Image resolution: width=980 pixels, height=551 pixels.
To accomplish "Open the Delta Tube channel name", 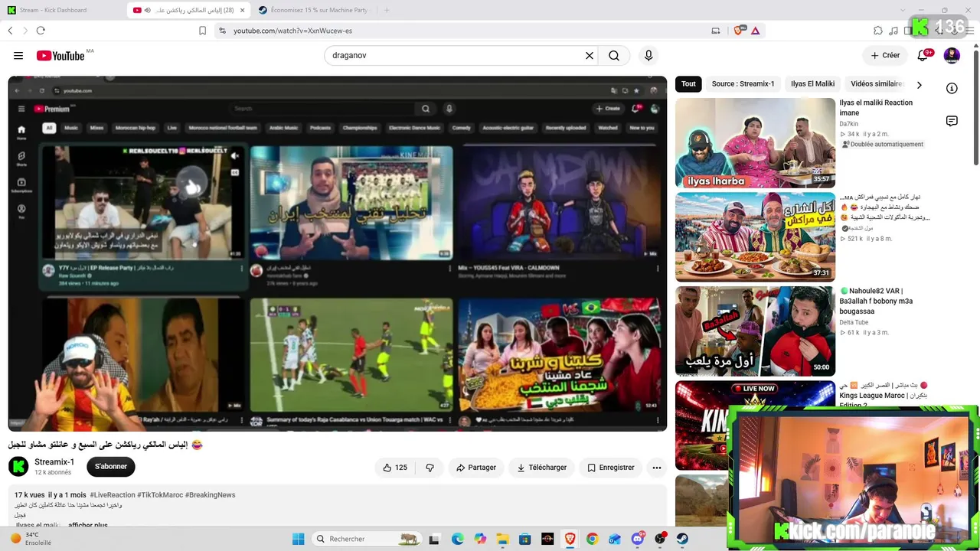I will pos(854,323).
